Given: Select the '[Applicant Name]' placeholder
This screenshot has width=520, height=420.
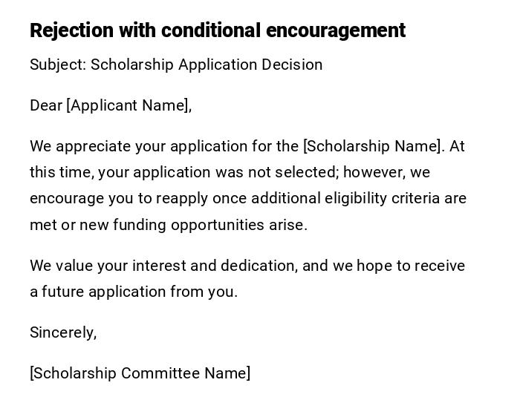Looking at the screenshot, I should 128,105.
